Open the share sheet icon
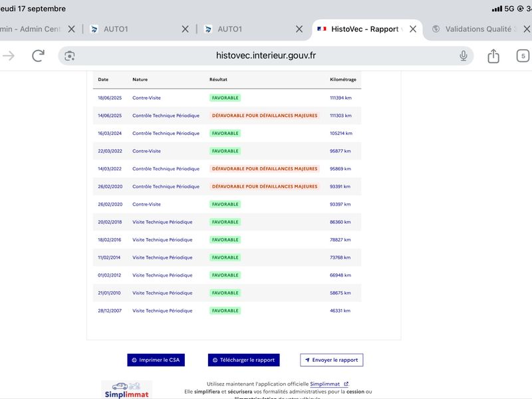This screenshot has height=399, width=532. (493, 56)
